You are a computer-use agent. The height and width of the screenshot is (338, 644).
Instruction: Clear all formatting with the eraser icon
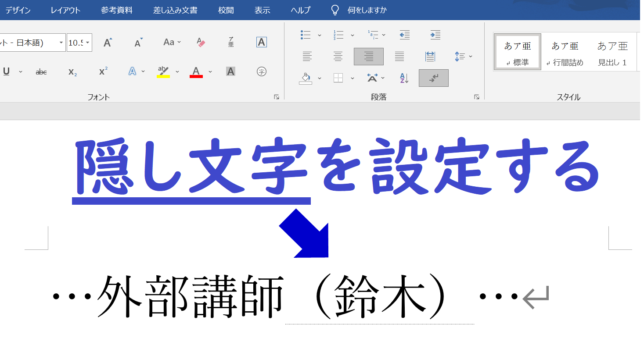click(x=201, y=43)
